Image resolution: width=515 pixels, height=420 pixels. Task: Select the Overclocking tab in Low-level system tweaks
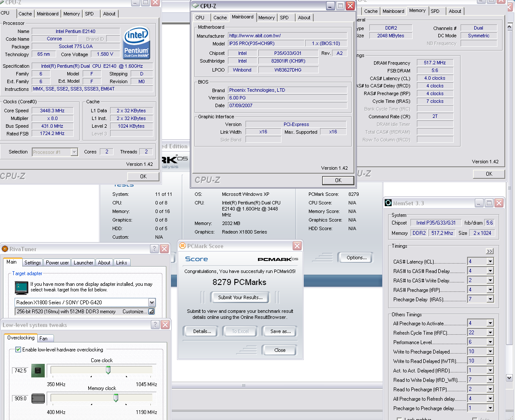(x=21, y=338)
